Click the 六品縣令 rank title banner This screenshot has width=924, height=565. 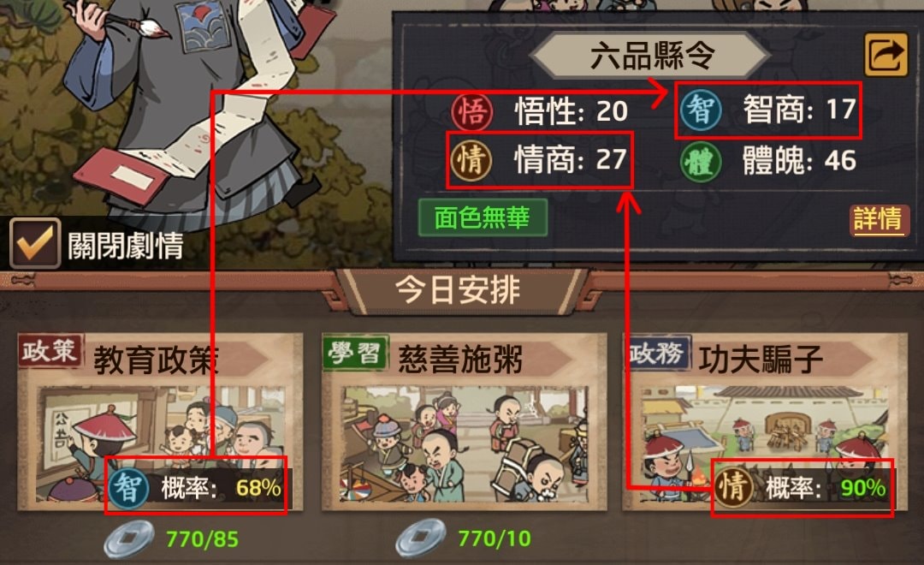tap(651, 56)
